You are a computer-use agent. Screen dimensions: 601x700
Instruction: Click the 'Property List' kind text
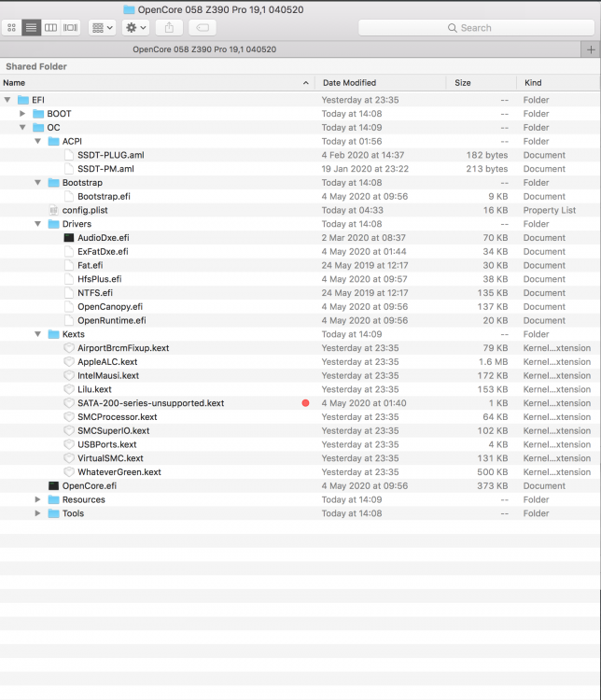point(549,210)
